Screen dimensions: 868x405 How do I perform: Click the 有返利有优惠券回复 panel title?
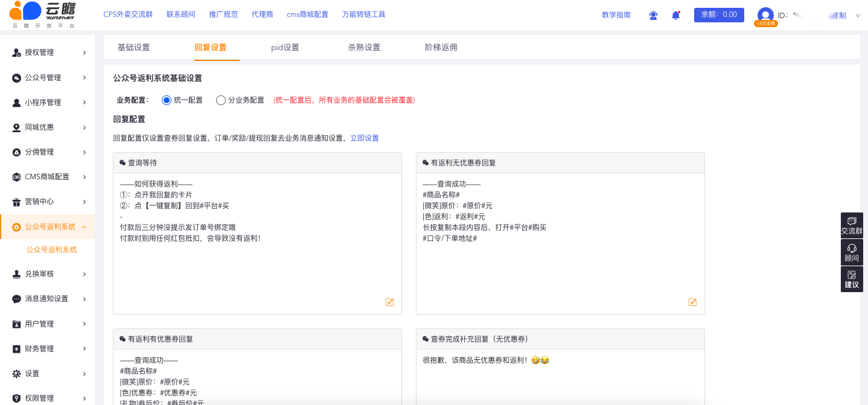pyautogui.click(x=161, y=339)
